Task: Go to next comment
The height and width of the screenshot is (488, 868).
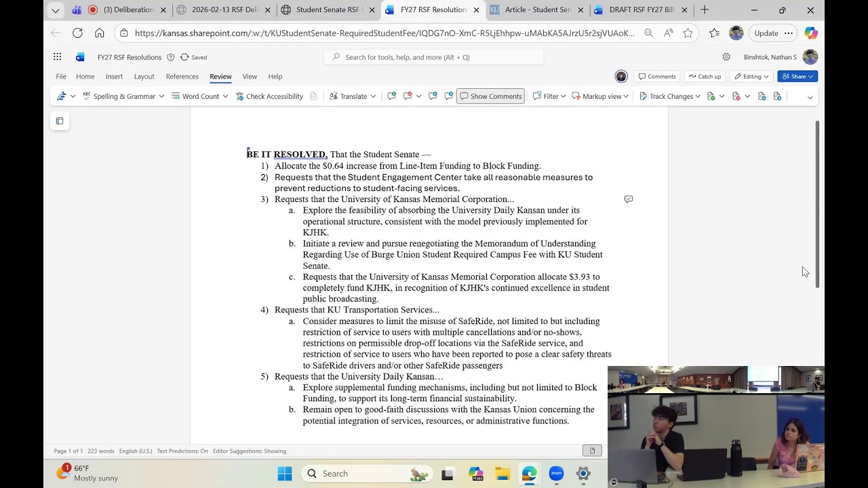Action: [x=448, y=96]
